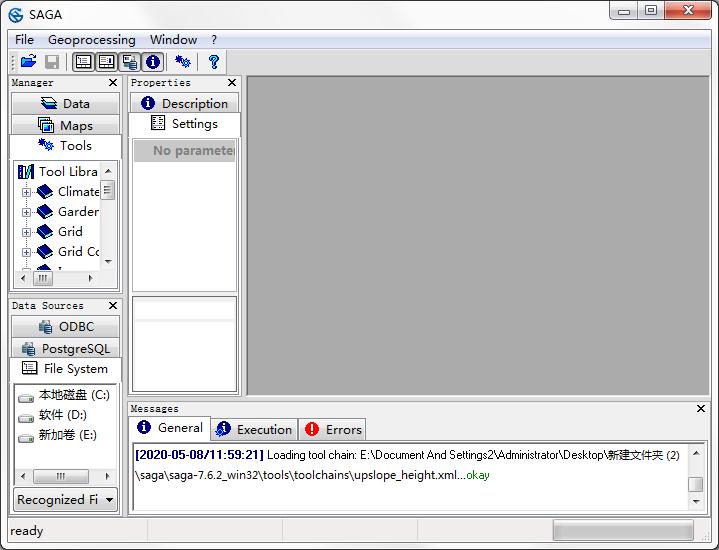Click the tool tree horizontal scrollbar thumb

click(x=43, y=278)
